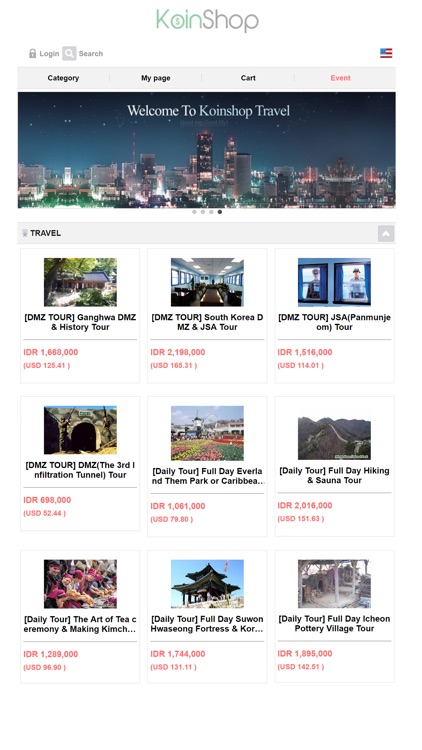The height and width of the screenshot is (750, 422).
Task: Click the USD 142.51 price text
Action: (300, 667)
